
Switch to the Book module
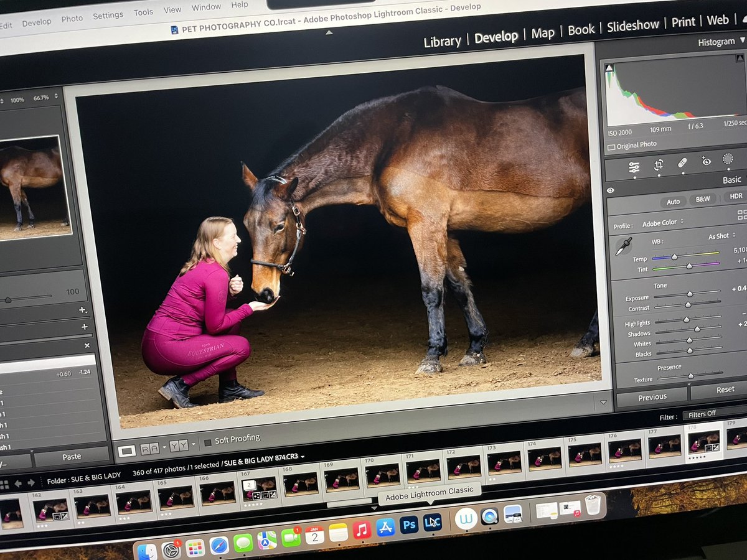click(581, 30)
